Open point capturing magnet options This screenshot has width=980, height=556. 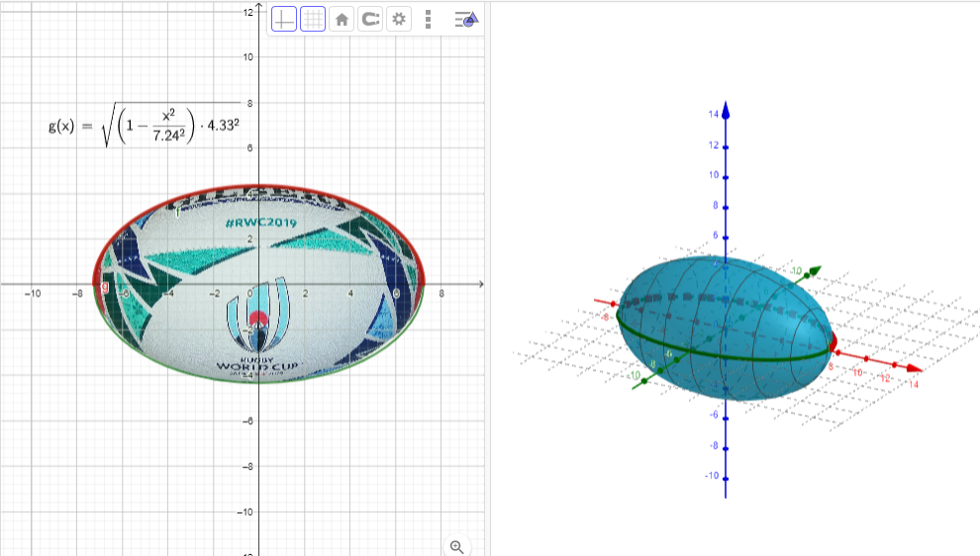click(370, 20)
